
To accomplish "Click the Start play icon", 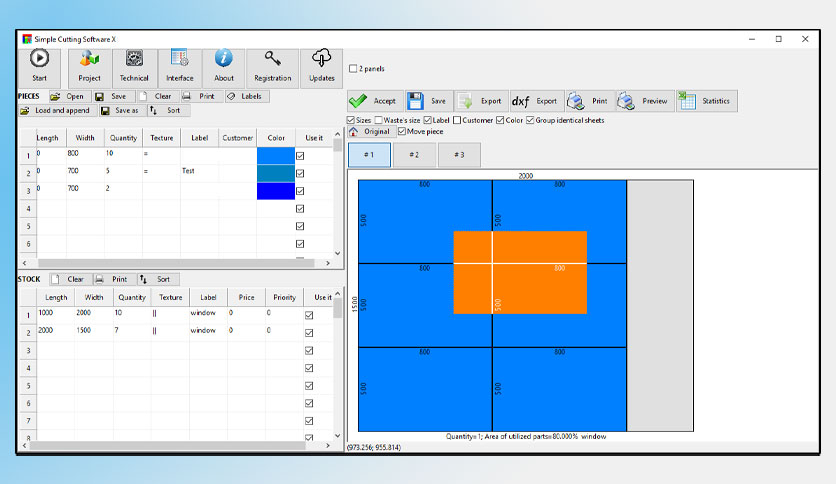I will tap(39, 59).
